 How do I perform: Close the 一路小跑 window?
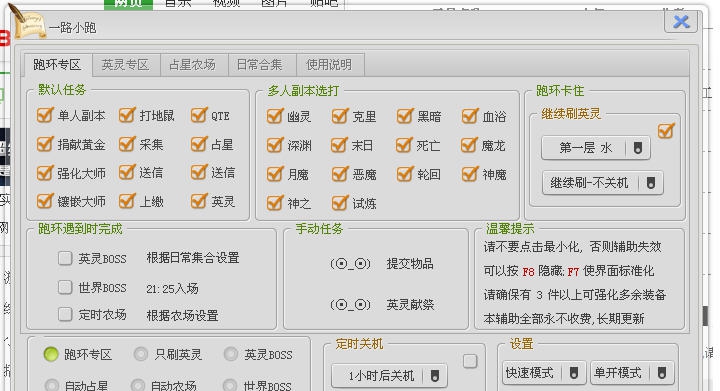pos(681,21)
